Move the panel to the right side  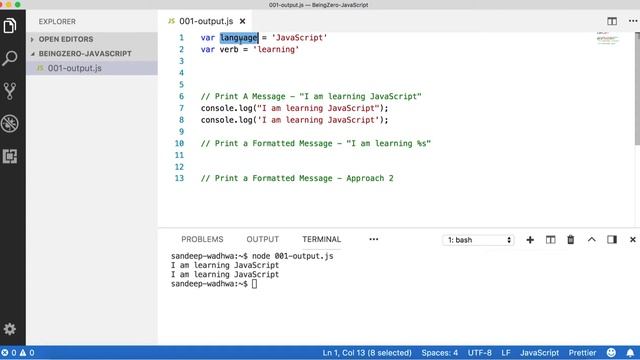pyautogui.click(x=612, y=240)
